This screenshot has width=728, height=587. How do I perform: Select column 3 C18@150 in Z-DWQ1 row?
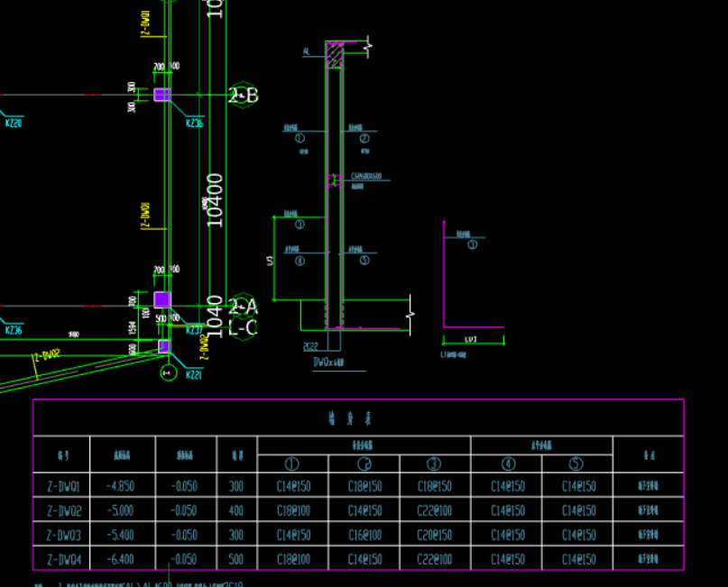click(435, 486)
